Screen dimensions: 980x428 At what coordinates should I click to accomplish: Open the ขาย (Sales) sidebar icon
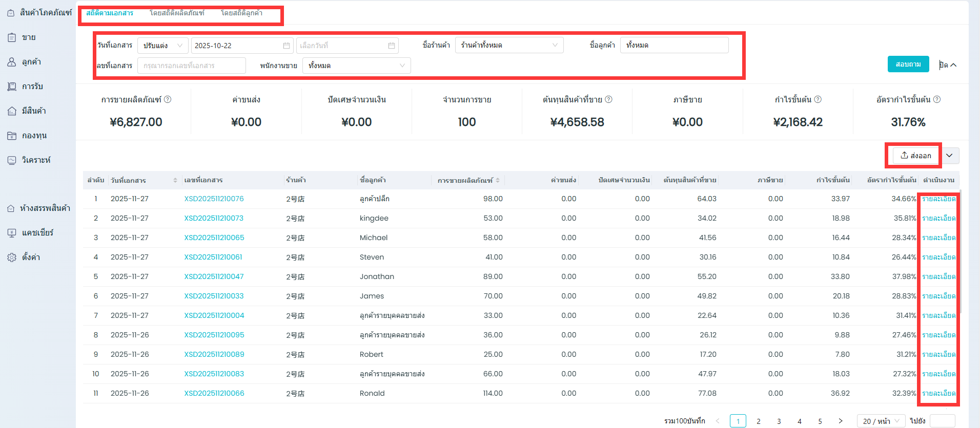(12, 37)
